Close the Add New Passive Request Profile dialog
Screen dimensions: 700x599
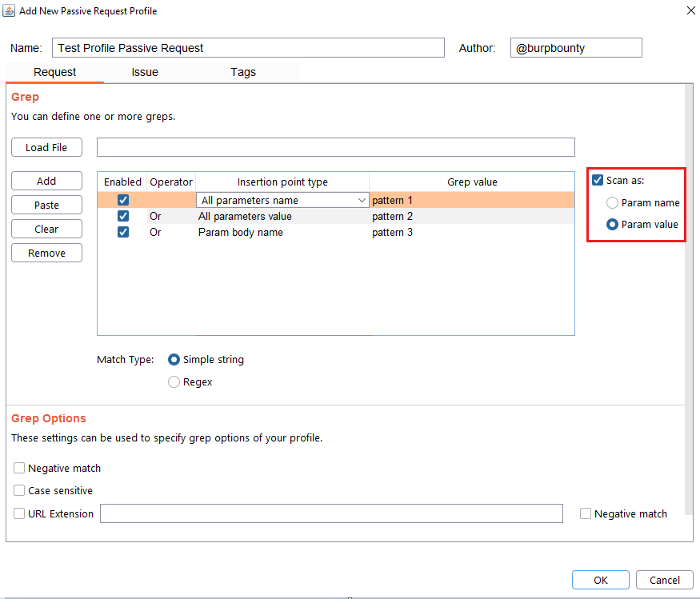click(690, 10)
